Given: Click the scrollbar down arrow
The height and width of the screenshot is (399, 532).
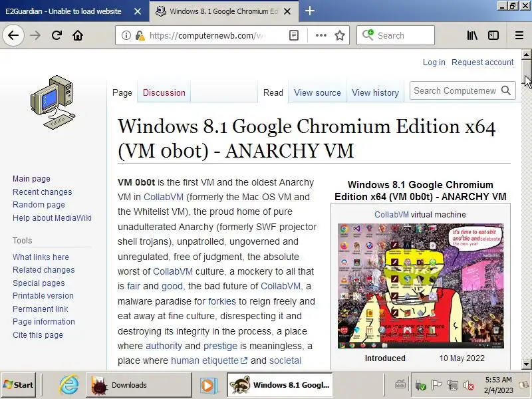Looking at the screenshot, I should 526,364.
